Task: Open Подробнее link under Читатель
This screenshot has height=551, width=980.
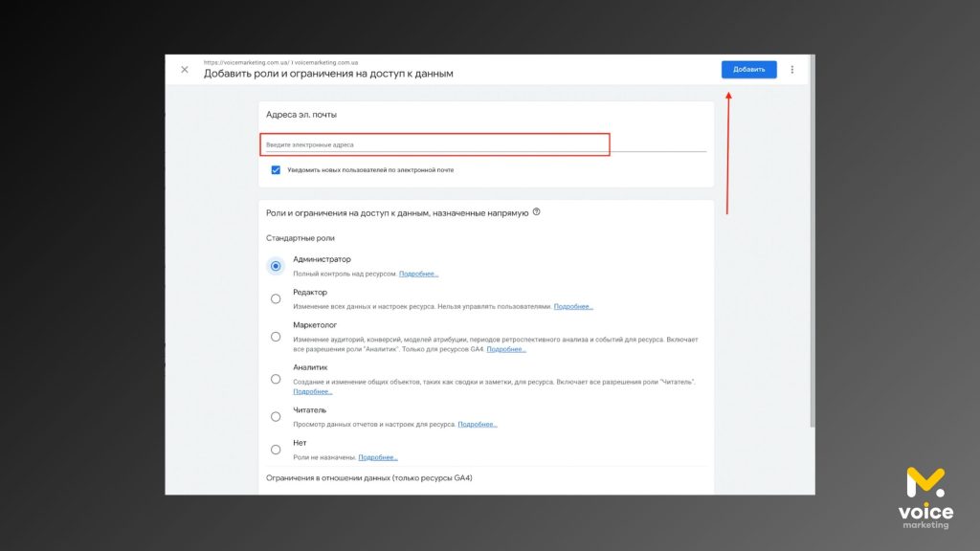Action: click(x=478, y=424)
